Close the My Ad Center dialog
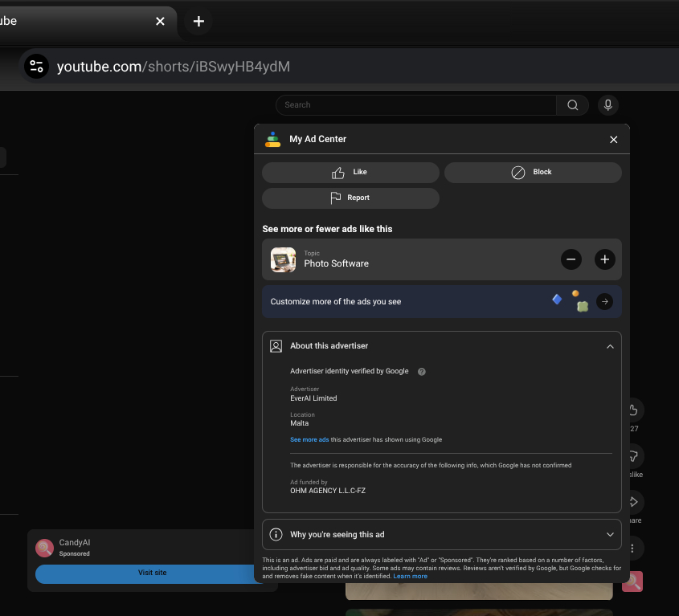 click(x=613, y=140)
